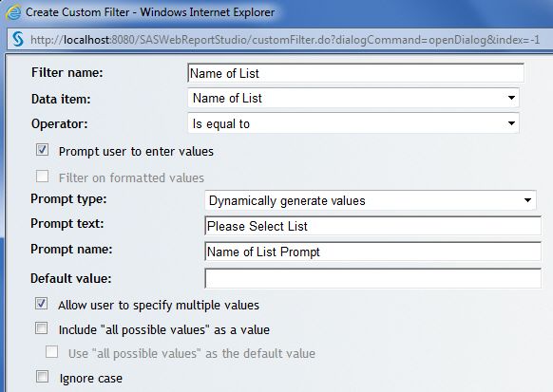Edit the Filter name text field

pyautogui.click(x=355, y=73)
